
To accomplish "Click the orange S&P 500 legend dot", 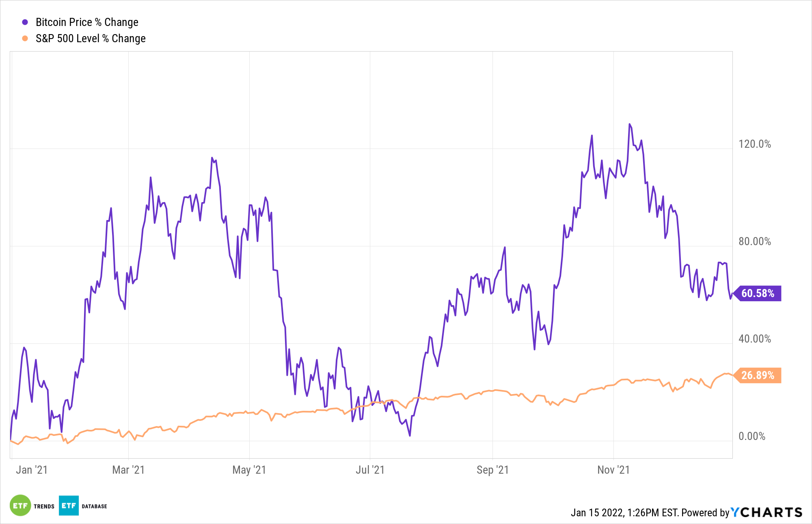I will tap(25, 39).
